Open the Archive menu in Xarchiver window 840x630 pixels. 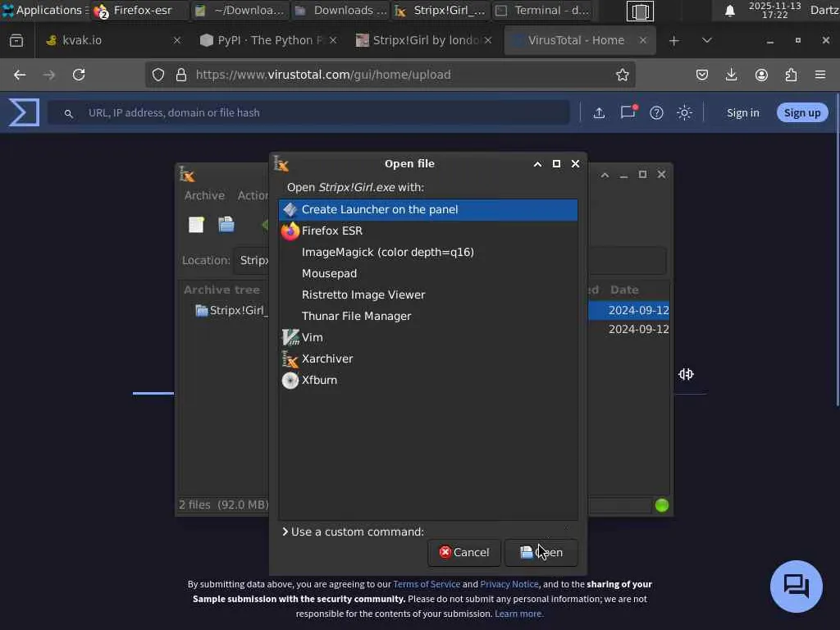204,195
